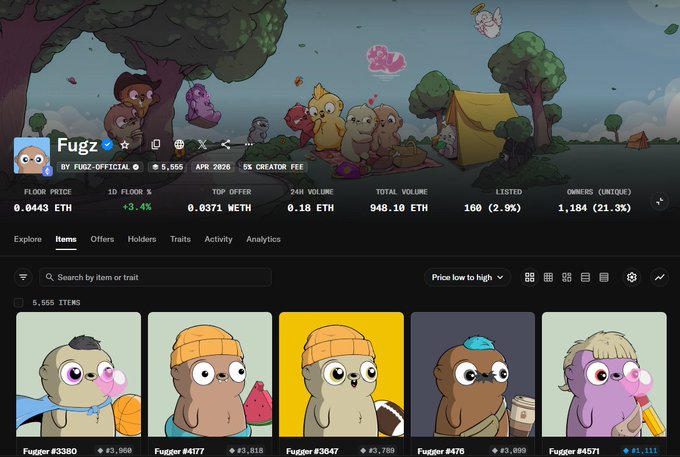The width and height of the screenshot is (680, 457).
Task: Open the display settings gear
Action: [x=632, y=277]
